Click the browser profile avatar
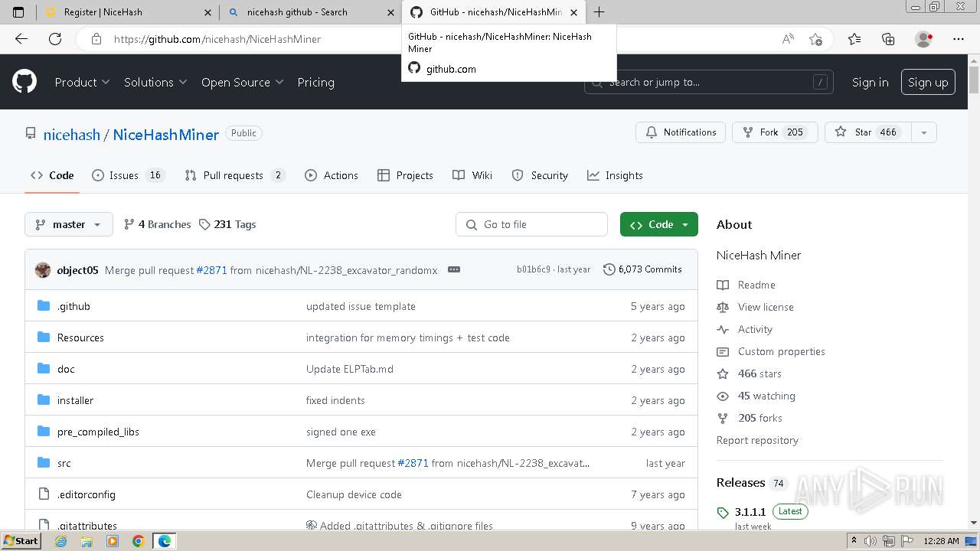Image resolution: width=980 pixels, height=551 pixels. click(924, 39)
